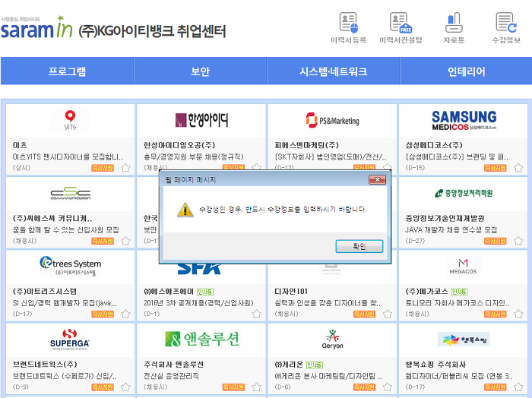Favorite the 행복쇼핑 posting star
Image resolution: width=532 pixels, height=398 pixels.
tap(518, 387)
